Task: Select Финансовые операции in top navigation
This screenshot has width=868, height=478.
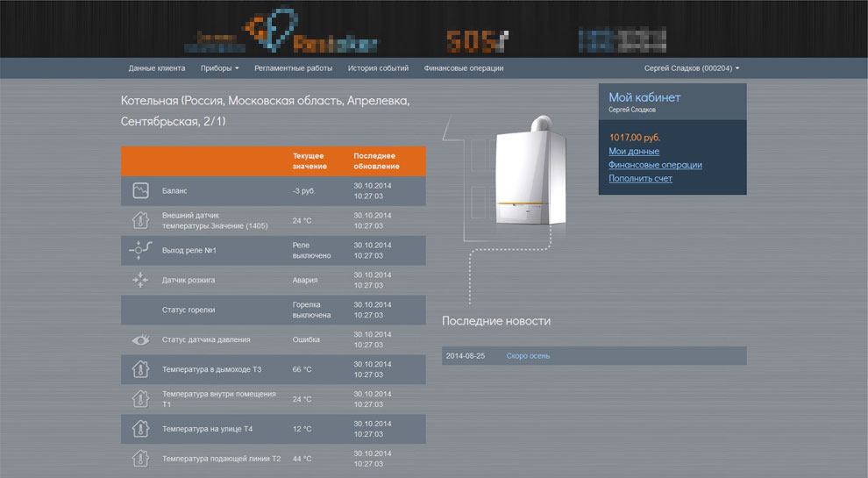Action: [463, 68]
